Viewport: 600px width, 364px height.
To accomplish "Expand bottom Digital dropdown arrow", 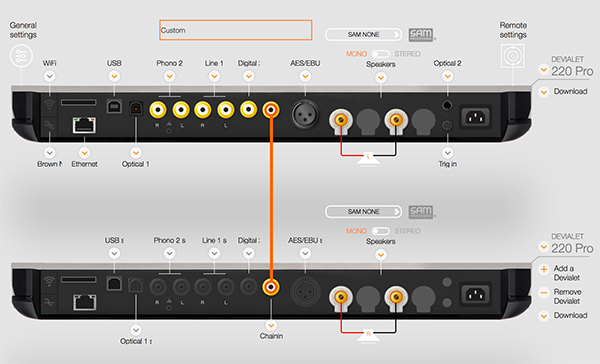I will 249,253.
